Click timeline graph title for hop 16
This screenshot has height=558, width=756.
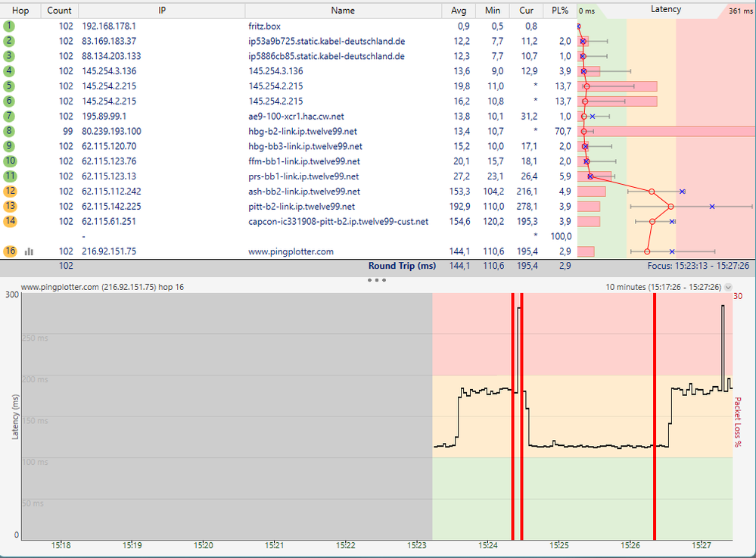click(x=102, y=287)
